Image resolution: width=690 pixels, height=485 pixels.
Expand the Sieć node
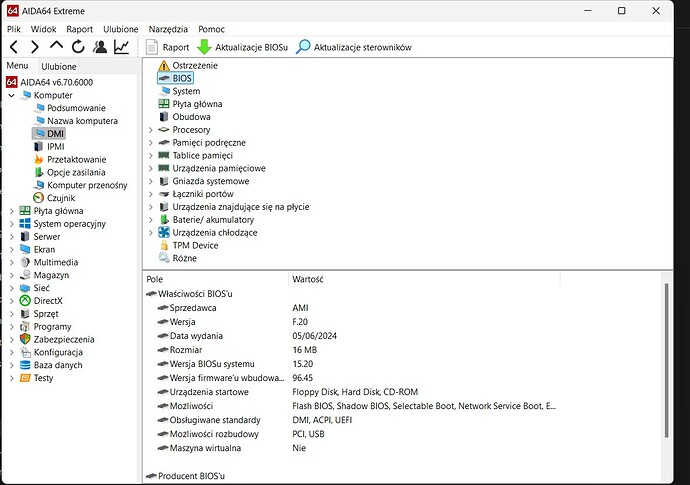12,288
